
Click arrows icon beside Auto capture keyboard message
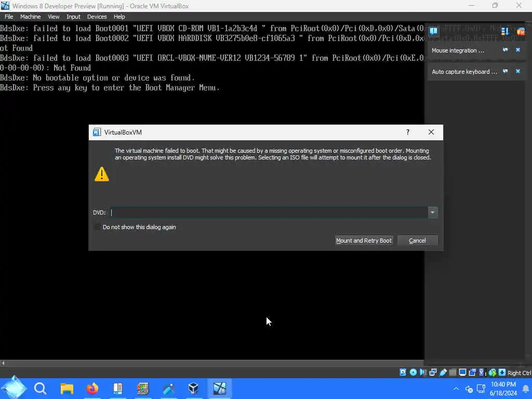pos(505,71)
